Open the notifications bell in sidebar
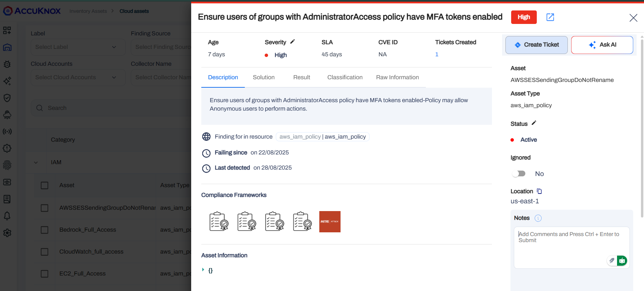Image resolution: width=644 pixels, height=291 pixels. pos(7,216)
